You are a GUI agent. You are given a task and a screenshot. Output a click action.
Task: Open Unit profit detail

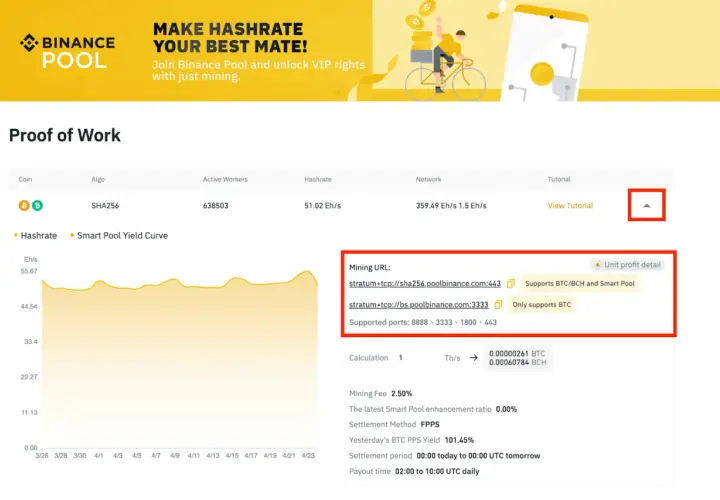pos(627,264)
